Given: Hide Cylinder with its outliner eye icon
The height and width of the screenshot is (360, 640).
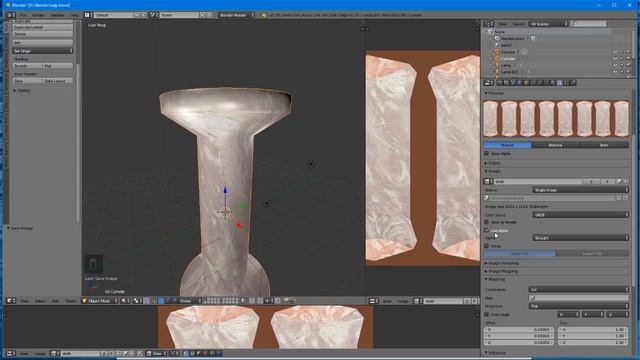Looking at the screenshot, I should click(615, 58).
